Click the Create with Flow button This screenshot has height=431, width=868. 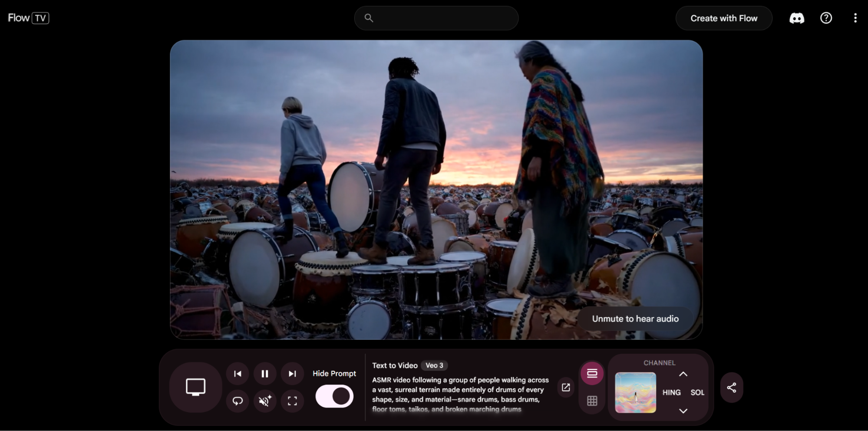point(724,18)
